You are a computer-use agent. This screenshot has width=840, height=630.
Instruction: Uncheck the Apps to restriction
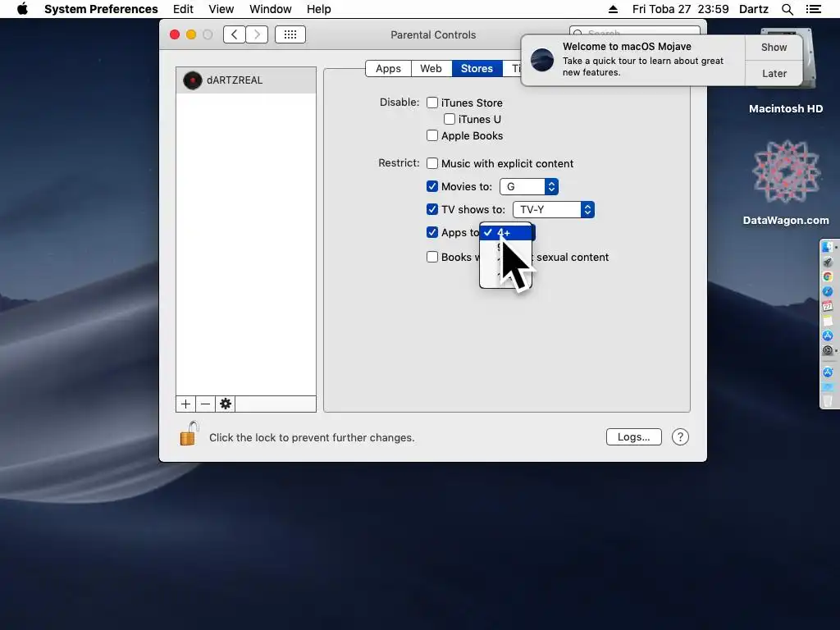pos(432,232)
